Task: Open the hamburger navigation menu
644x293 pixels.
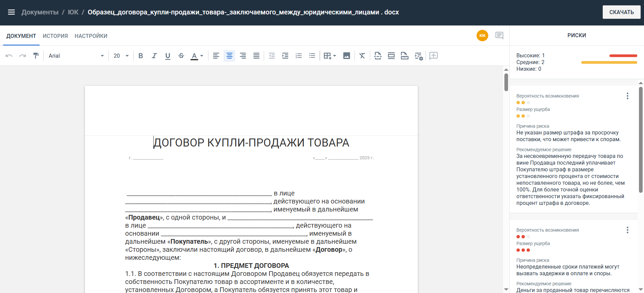Action: [x=11, y=12]
